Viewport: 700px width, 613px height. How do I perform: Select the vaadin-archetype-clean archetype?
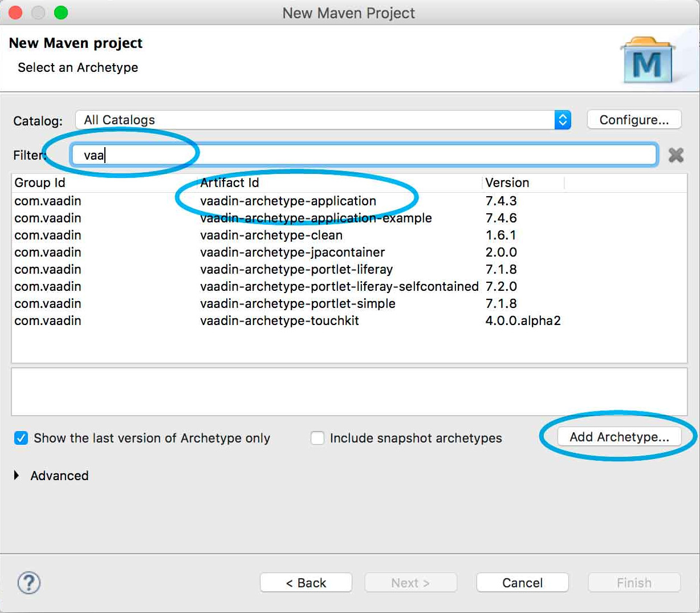(x=349, y=235)
